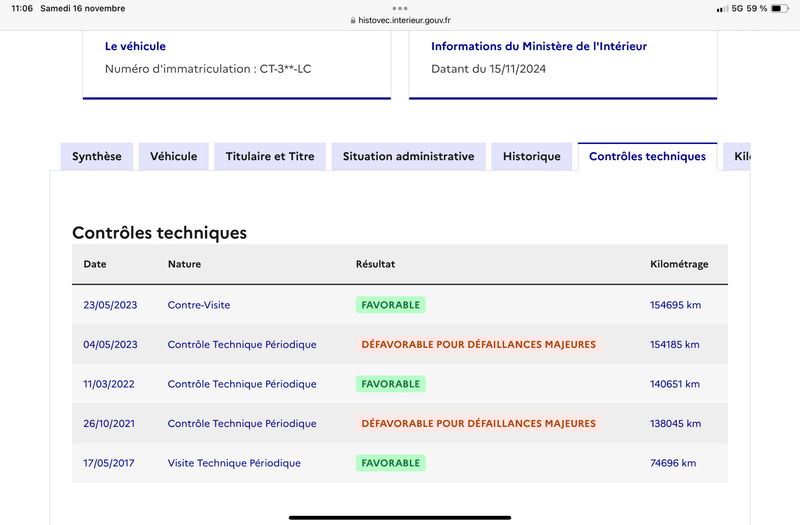Select the Contrôles techniques tab
The image size is (800, 525).
(x=647, y=156)
